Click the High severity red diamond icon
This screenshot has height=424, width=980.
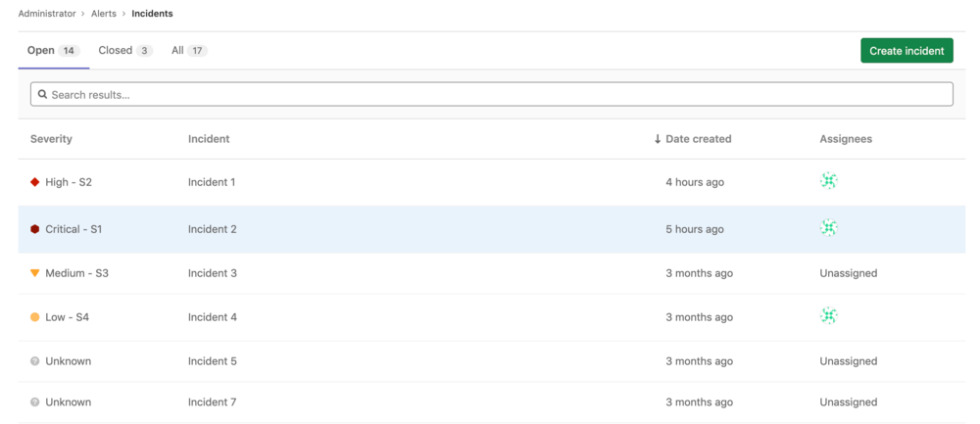[35, 182]
